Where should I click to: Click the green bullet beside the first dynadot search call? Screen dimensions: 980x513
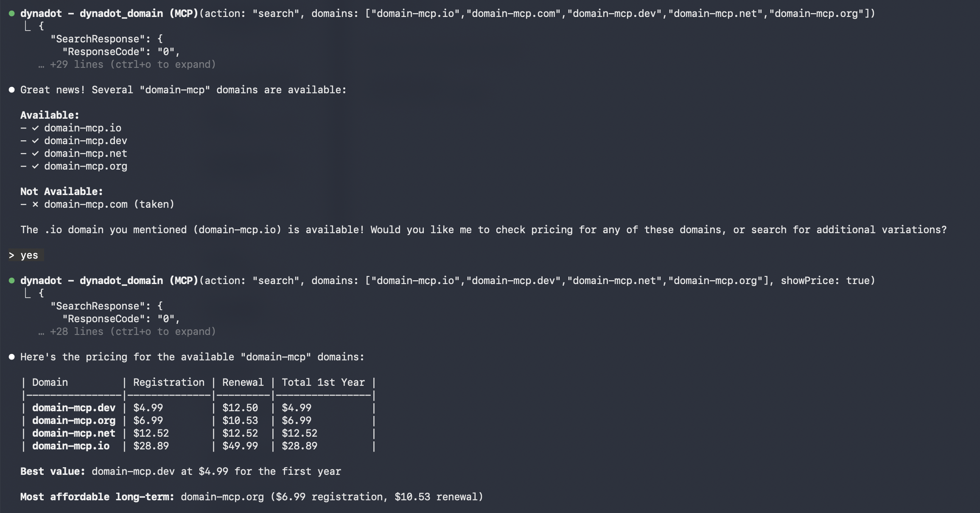tap(11, 14)
